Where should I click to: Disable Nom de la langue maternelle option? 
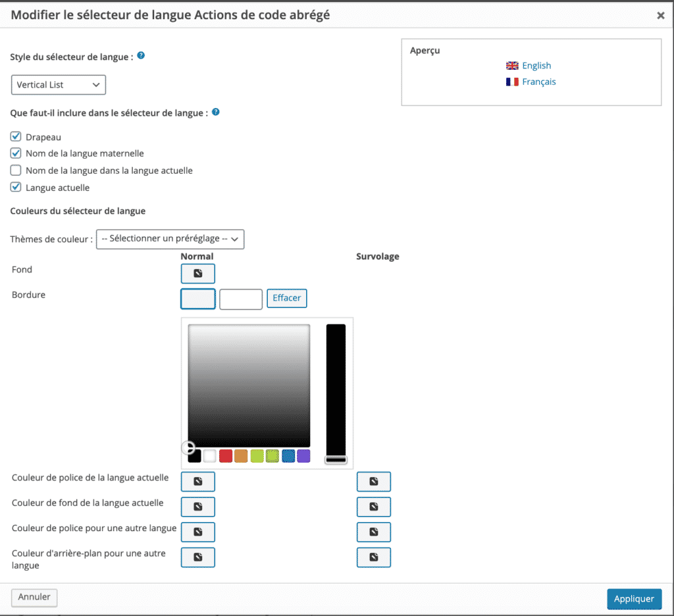click(16, 153)
